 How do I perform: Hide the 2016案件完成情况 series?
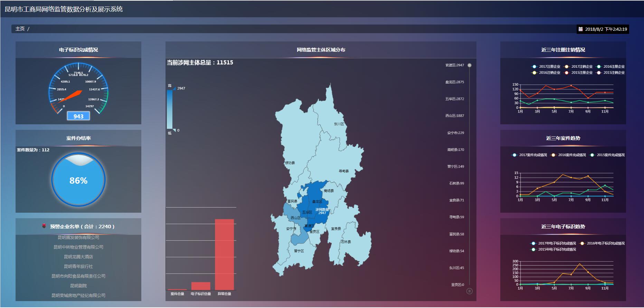click(x=568, y=155)
